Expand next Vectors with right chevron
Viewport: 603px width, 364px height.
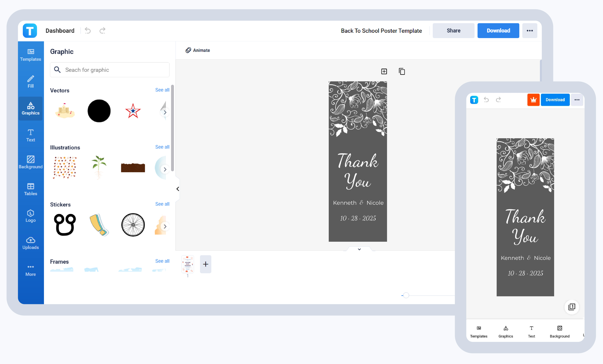165,112
